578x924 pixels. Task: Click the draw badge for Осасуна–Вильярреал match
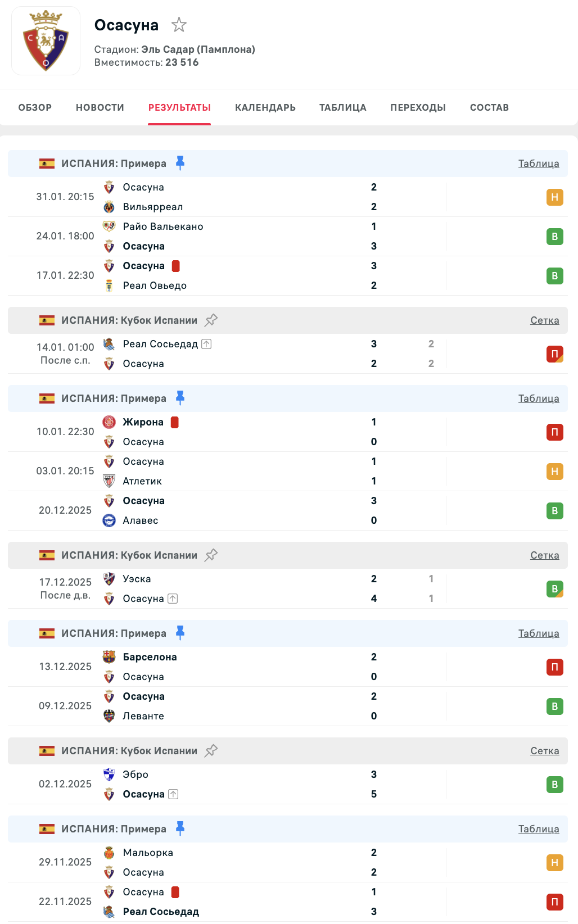pyautogui.click(x=554, y=197)
